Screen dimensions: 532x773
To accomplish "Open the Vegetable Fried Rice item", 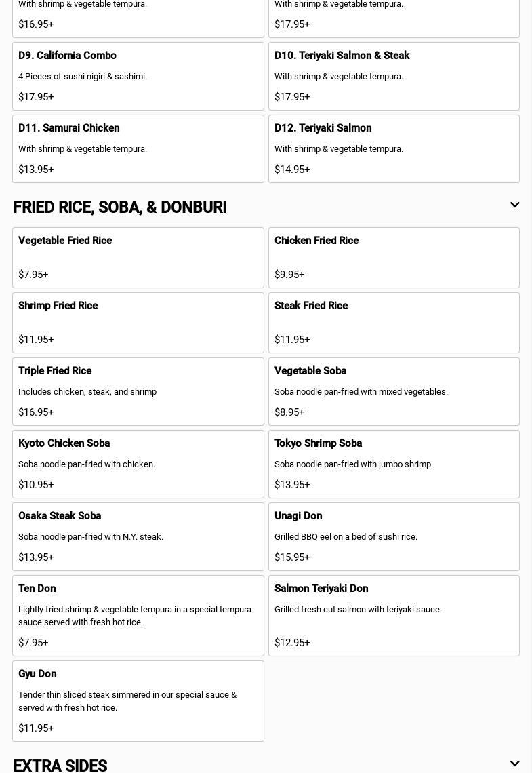I will pyautogui.click(x=138, y=258).
